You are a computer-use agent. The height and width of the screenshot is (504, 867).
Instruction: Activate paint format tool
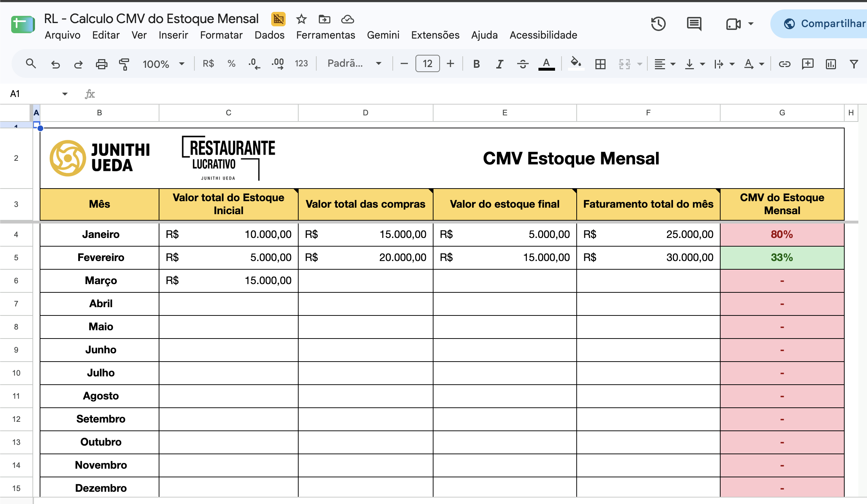pyautogui.click(x=124, y=64)
